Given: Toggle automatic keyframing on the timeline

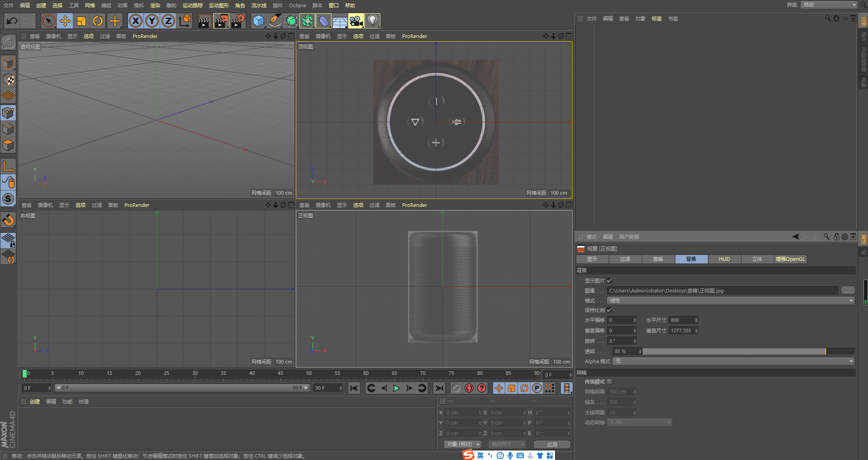Looking at the screenshot, I should [x=469, y=388].
